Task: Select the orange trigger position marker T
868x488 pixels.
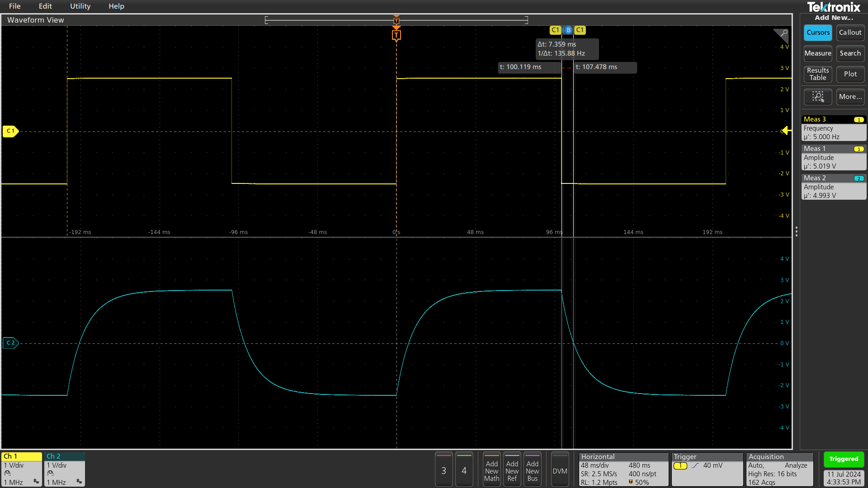Action: pos(396,35)
